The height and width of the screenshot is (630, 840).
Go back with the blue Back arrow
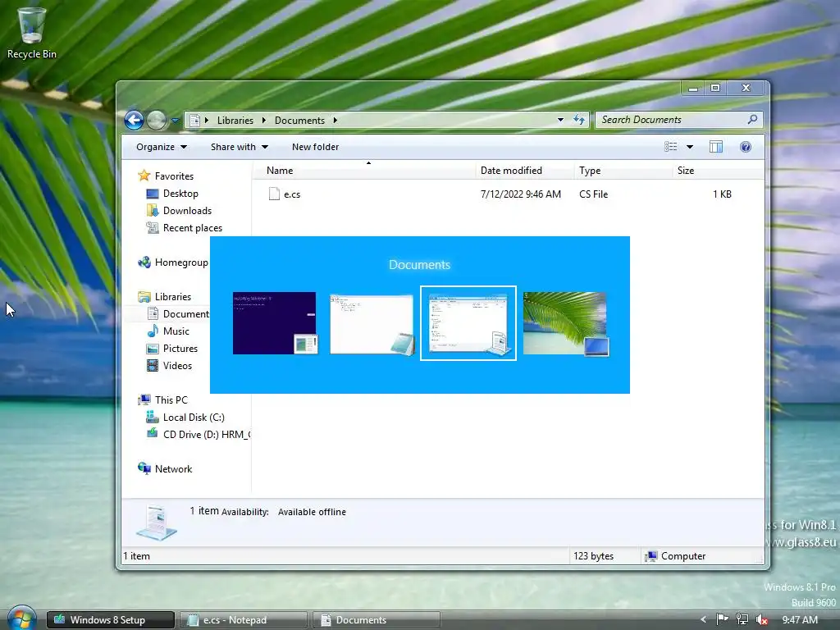coord(134,120)
